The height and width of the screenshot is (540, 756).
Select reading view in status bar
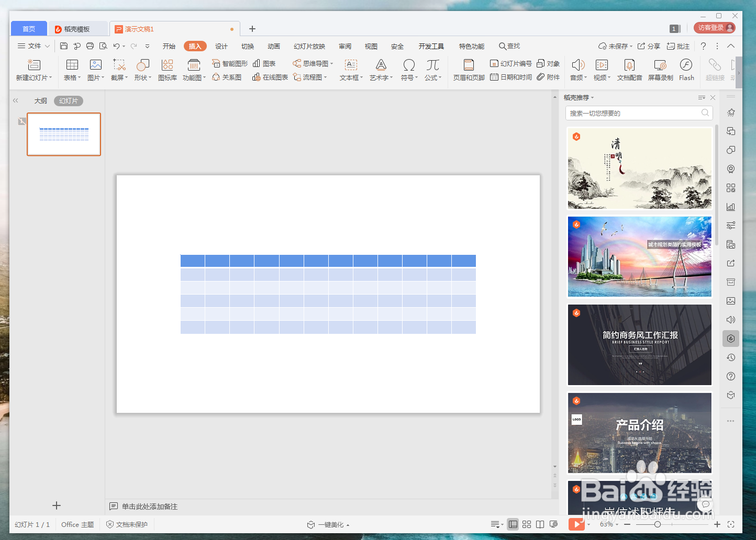pos(540,524)
